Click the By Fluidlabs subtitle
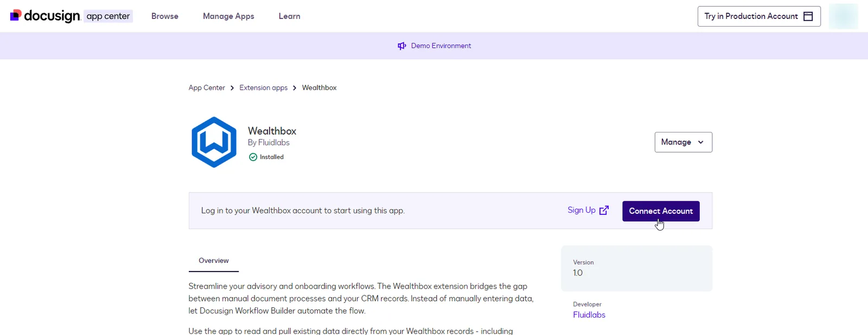 point(269,143)
